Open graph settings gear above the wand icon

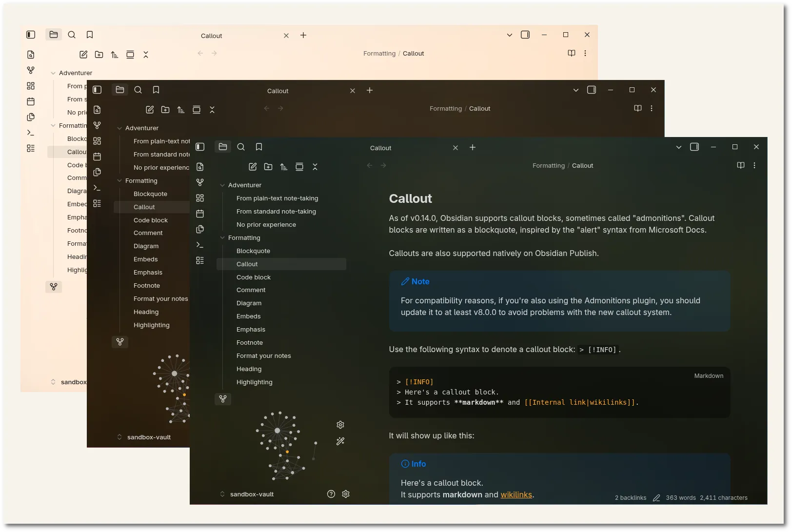tap(340, 425)
